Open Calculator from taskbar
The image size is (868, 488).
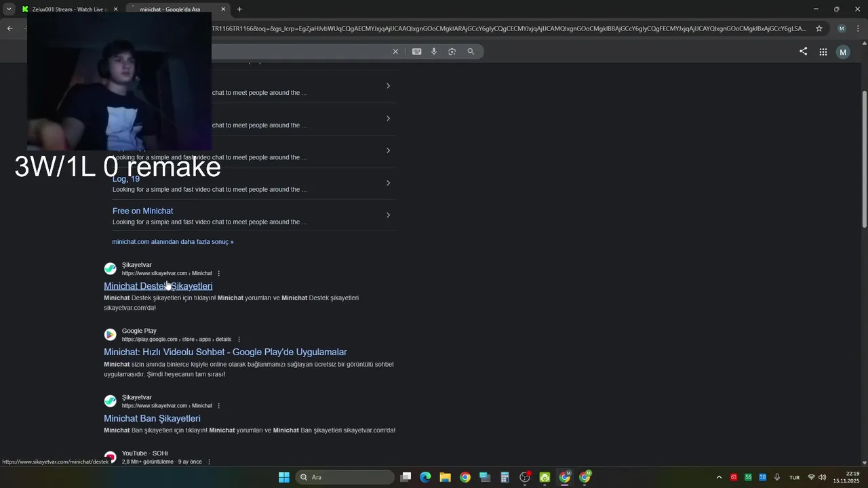pos(505,477)
